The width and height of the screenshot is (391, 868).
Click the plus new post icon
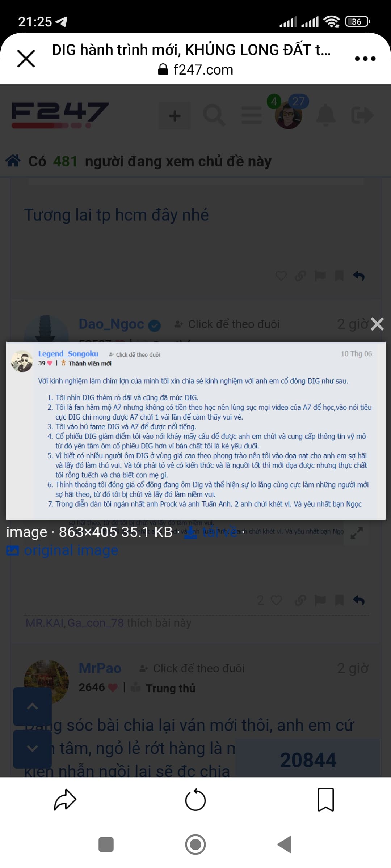pos(175,116)
